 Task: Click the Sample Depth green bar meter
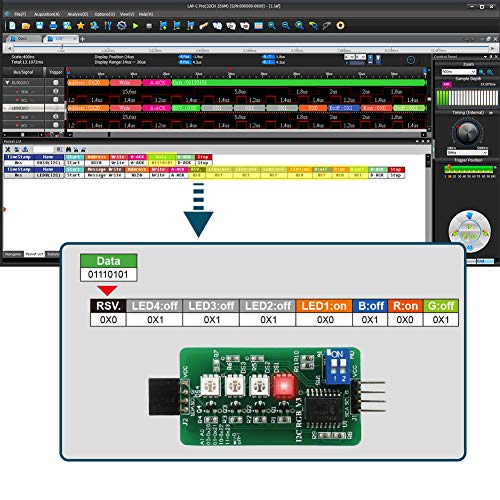467,98
